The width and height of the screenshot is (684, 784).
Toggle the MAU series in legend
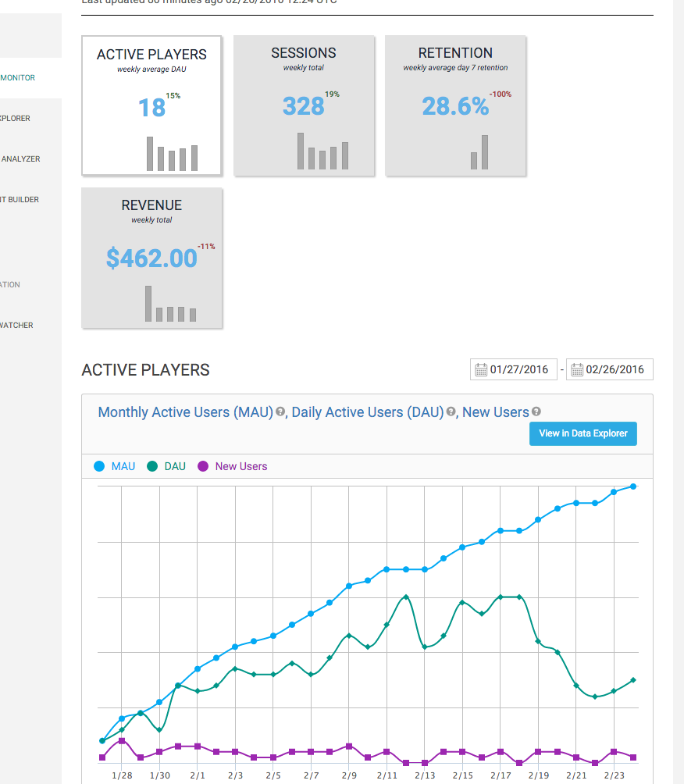tap(115, 466)
